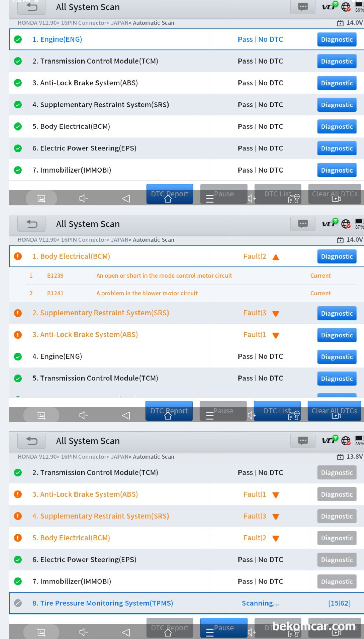The height and width of the screenshot is (639, 364).
Task: Open the message icon beside the 86% battery
Action: tap(303, 7)
